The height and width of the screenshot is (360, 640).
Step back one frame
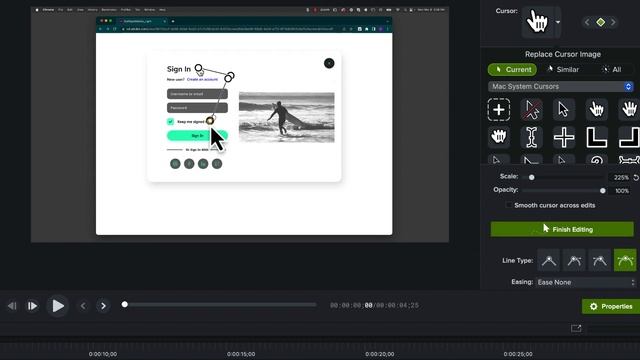coord(12,306)
